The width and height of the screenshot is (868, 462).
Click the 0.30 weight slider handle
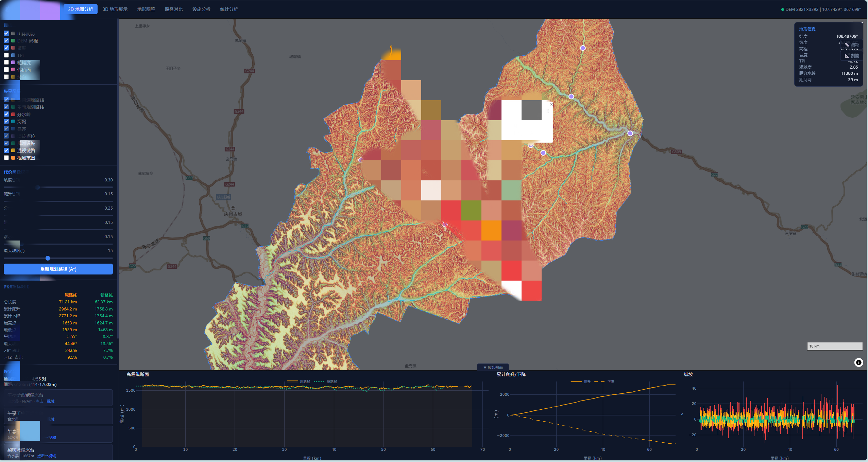(38, 188)
